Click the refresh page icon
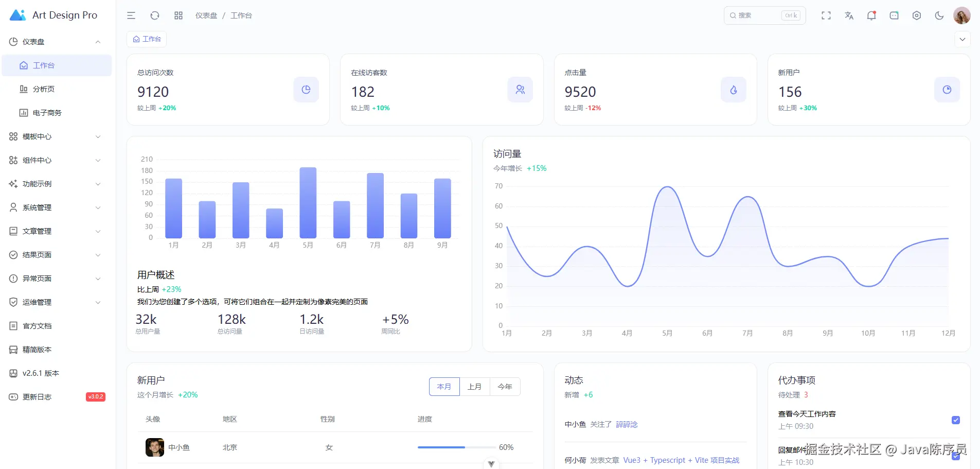The height and width of the screenshot is (469, 980). [x=155, y=15]
